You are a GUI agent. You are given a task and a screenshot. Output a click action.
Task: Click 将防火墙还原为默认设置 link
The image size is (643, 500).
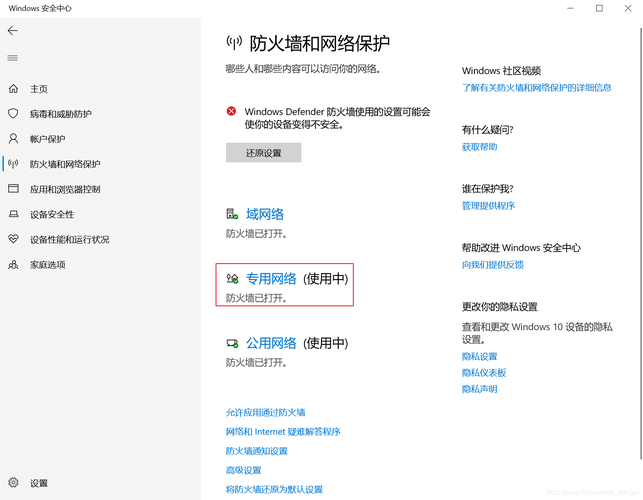pyautogui.click(x=274, y=489)
